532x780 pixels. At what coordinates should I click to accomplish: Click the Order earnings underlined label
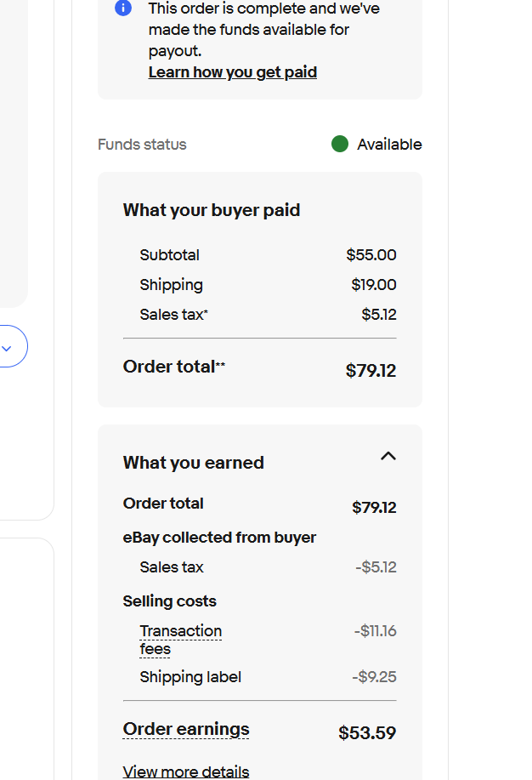[186, 729]
